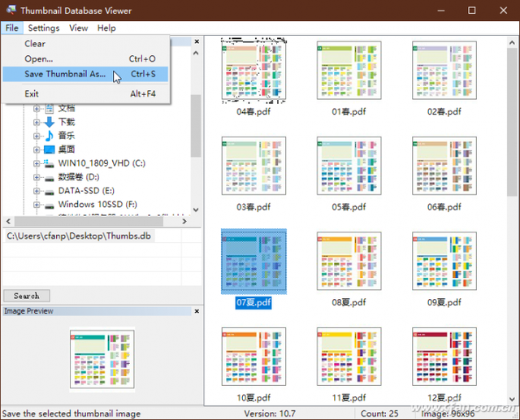The width and height of the screenshot is (520, 420).
Task: Click the down arrow of tree scrollbar
Action: [x=196, y=210]
